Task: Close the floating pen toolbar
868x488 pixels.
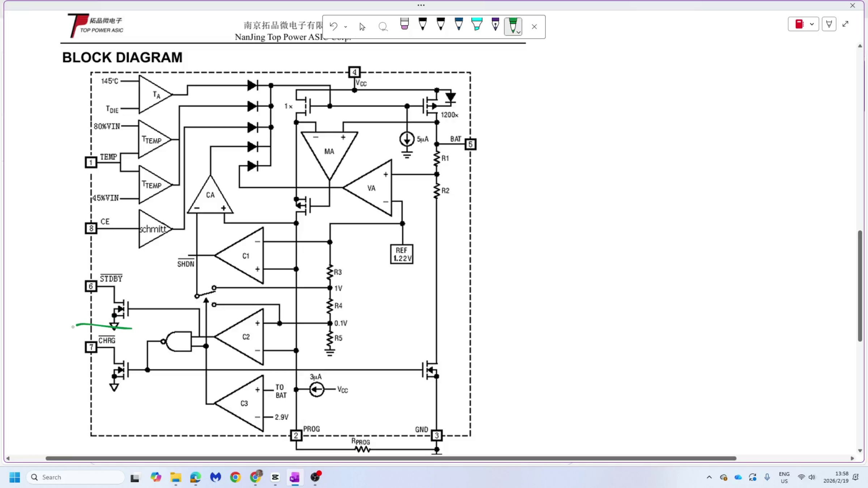Action: click(x=534, y=27)
